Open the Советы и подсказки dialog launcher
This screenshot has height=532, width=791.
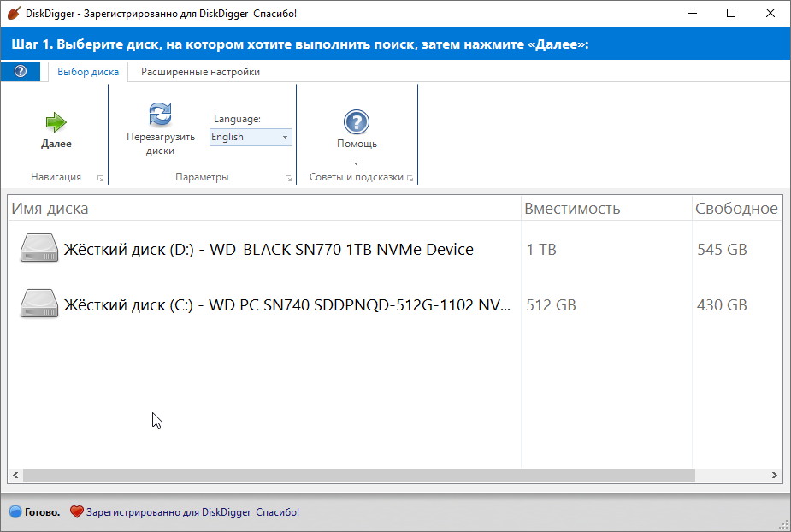[x=410, y=178]
